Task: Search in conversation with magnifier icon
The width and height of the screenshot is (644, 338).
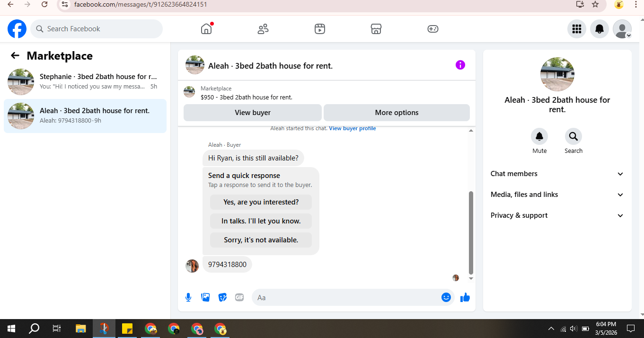Action: point(573,136)
